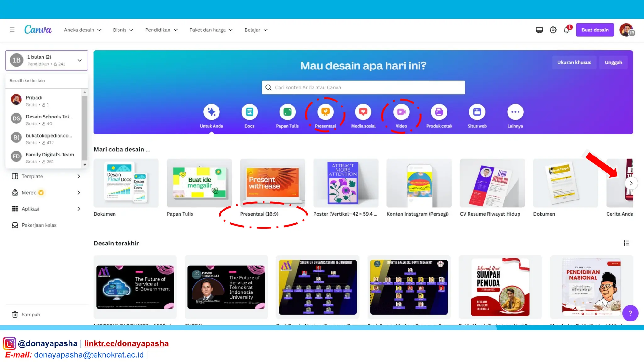
Task: Open the Situs web icon
Action: click(477, 112)
